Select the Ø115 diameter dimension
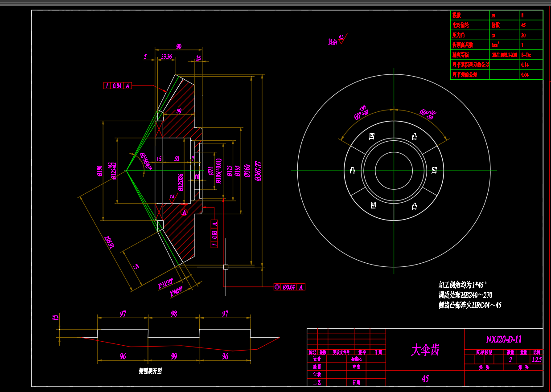The width and height of the screenshot is (551, 392). pos(229,171)
